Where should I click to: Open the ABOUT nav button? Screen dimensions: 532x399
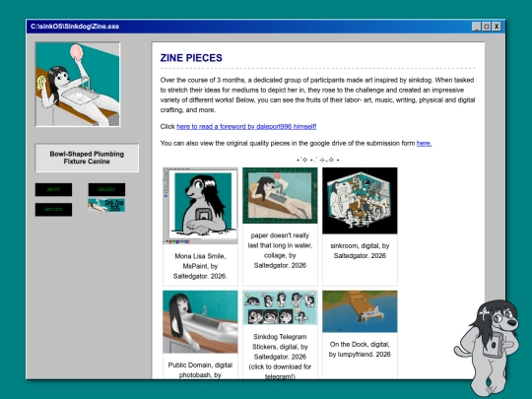point(53,190)
